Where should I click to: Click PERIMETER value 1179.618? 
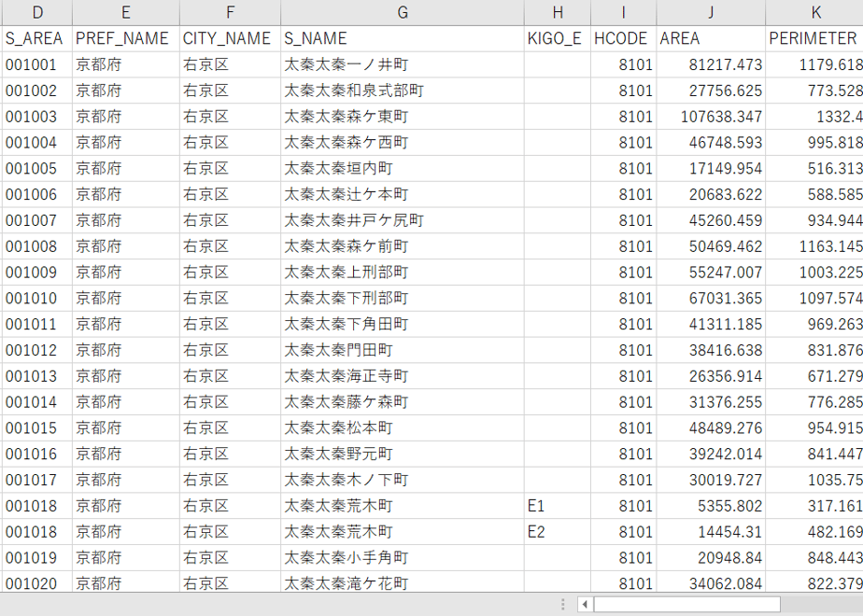tap(814, 65)
